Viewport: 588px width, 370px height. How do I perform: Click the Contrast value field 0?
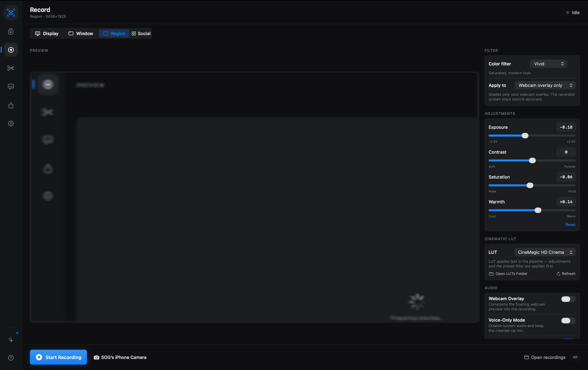566,152
